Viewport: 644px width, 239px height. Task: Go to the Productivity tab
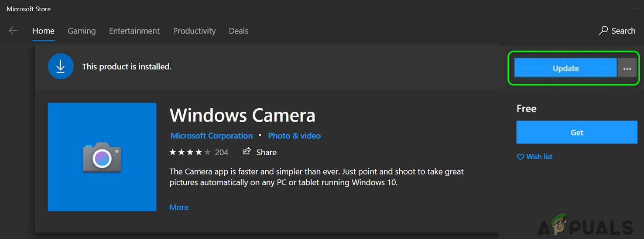(x=194, y=31)
